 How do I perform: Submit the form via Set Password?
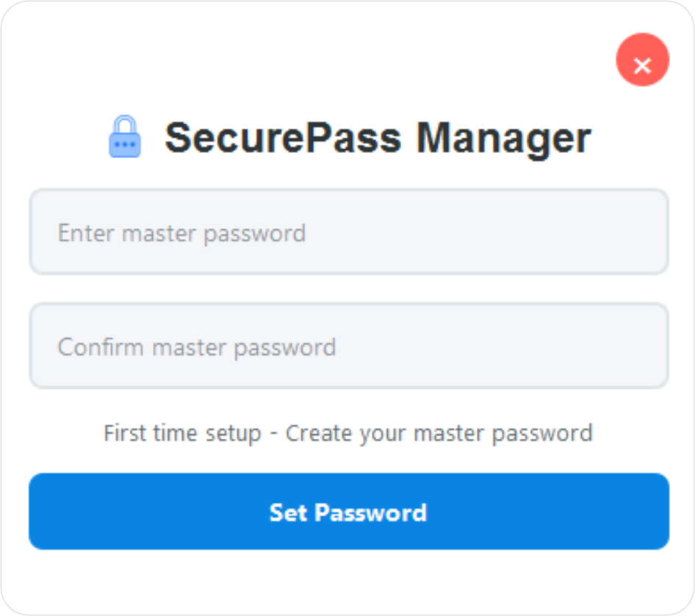347,512
